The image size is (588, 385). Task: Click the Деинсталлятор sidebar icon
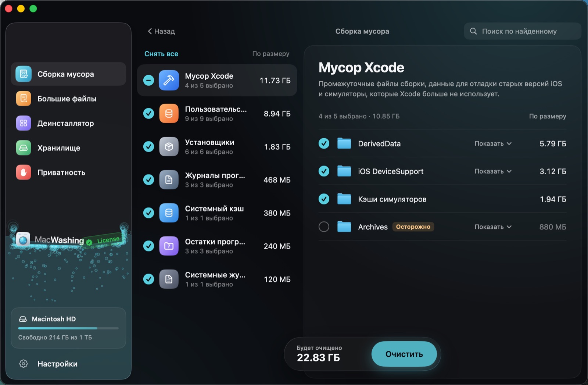coord(24,123)
